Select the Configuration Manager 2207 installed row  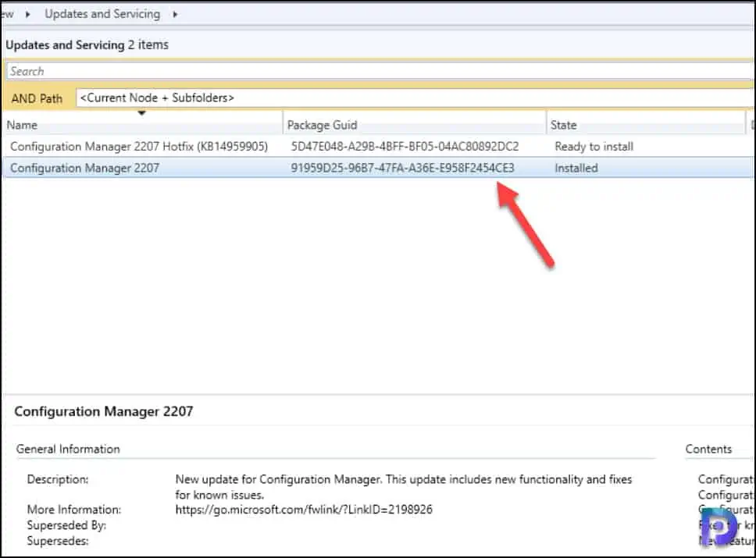click(x=378, y=168)
